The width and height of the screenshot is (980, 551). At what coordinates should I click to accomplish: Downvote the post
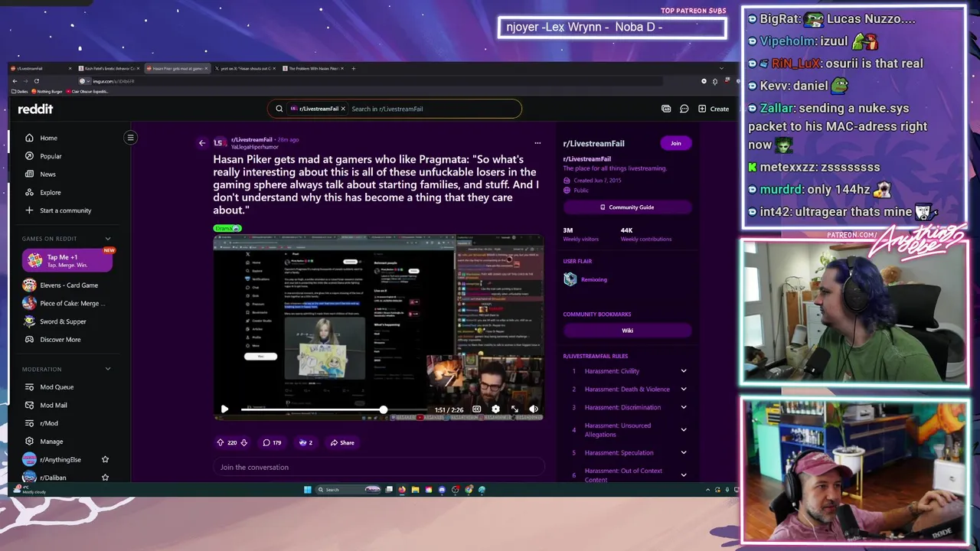point(244,442)
